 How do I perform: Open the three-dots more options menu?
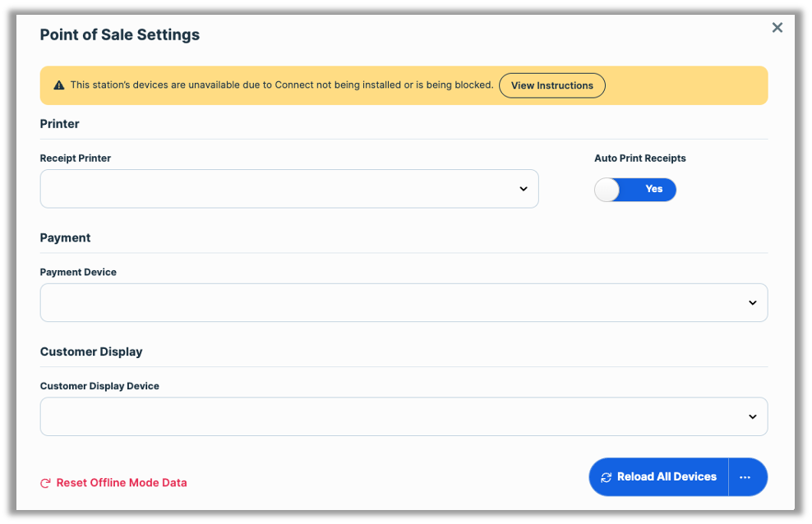point(745,477)
